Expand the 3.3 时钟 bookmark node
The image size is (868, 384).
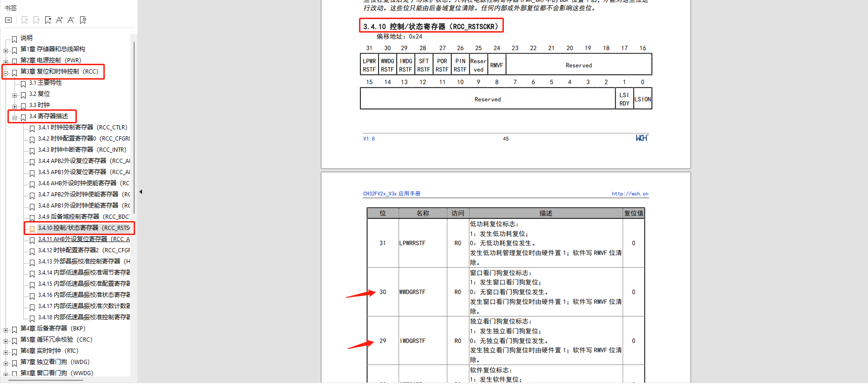pyautogui.click(x=14, y=107)
